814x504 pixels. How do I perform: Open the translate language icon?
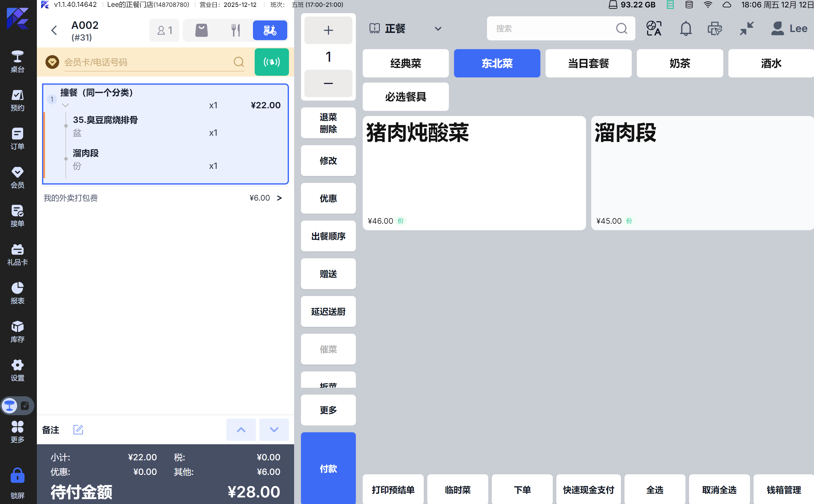[654, 29]
